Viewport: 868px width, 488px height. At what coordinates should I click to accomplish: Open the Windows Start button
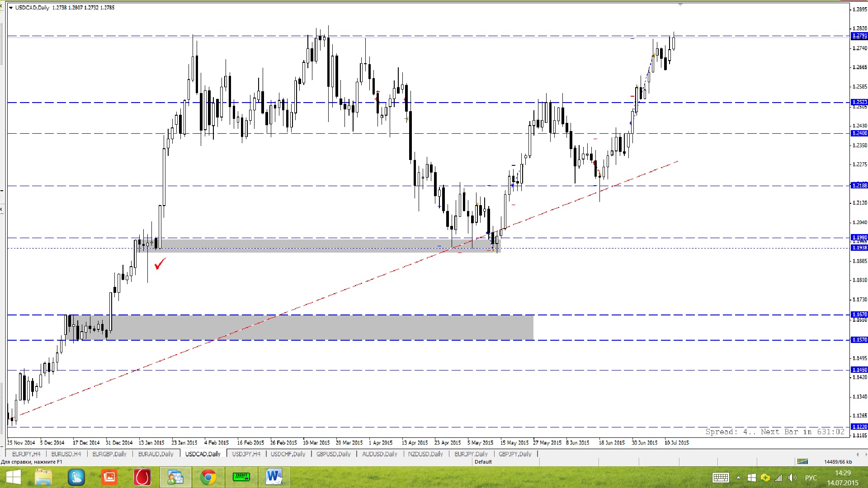13,477
